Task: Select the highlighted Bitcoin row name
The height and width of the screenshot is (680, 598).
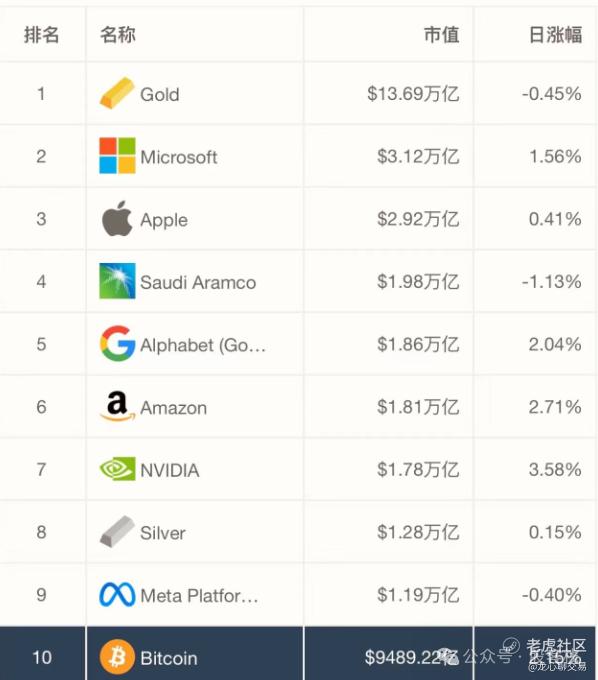Action: [x=169, y=658]
